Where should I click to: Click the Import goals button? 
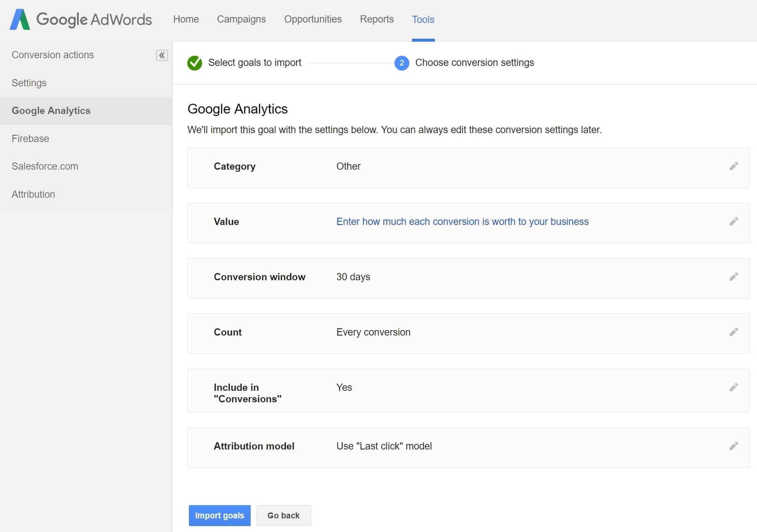coord(219,515)
